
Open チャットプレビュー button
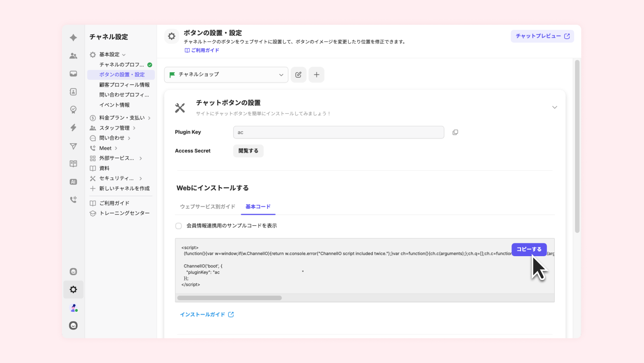click(542, 36)
